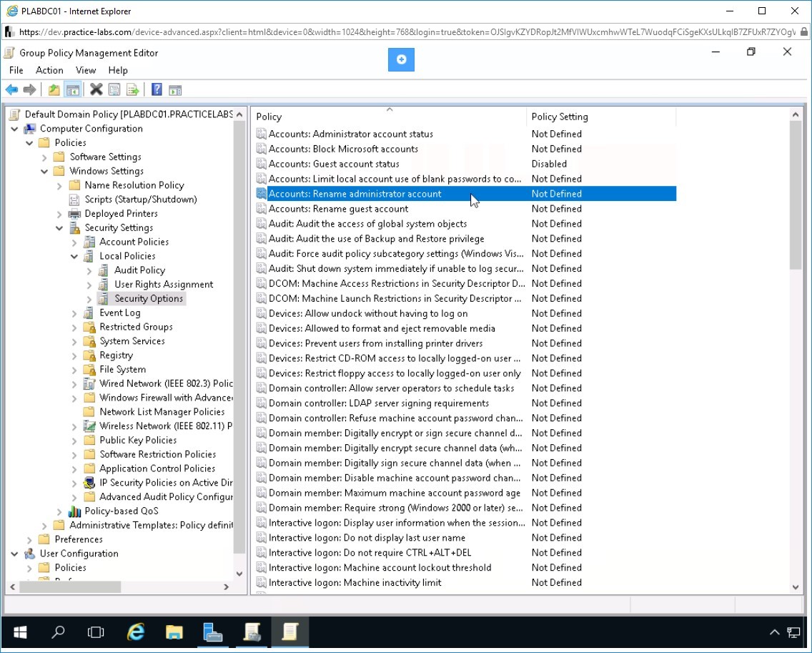812x653 pixels.
Task: Toggle Show/Hide Console Tree toolbar icon
Action: 72,89
